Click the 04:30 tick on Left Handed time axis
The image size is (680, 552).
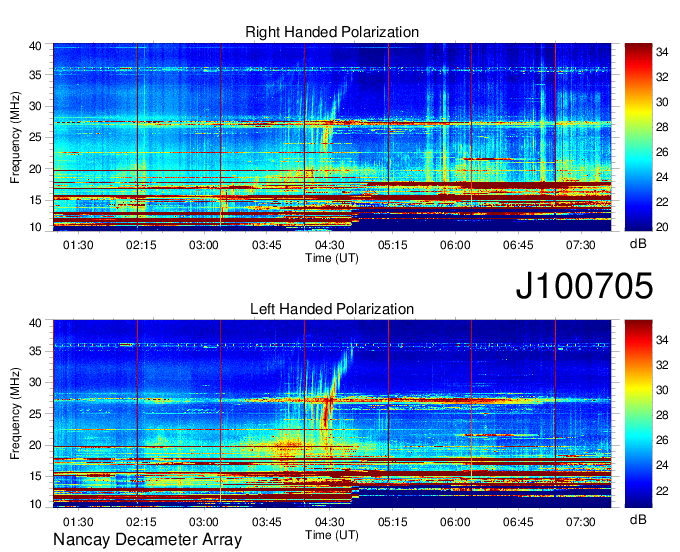330,522
